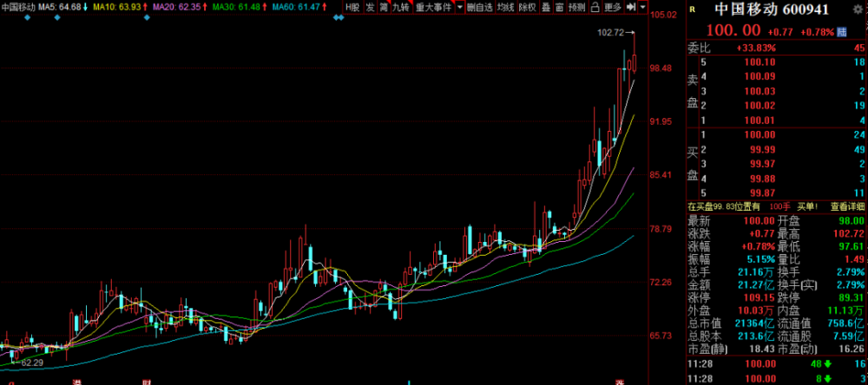The image size is (868, 385).
Task: Click the 跌停 limit-down price 89.31
Action: tap(852, 297)
